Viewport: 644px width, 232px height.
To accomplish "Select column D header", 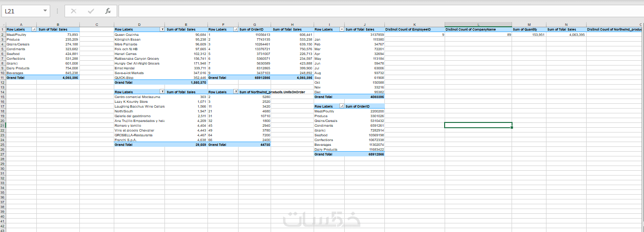I will [139, 24].
